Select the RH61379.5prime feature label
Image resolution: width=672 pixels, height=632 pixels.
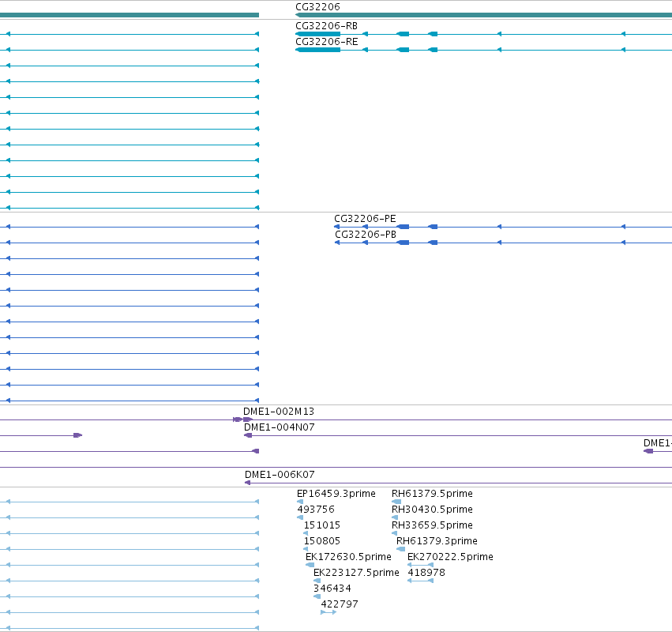tap(432, 494)
